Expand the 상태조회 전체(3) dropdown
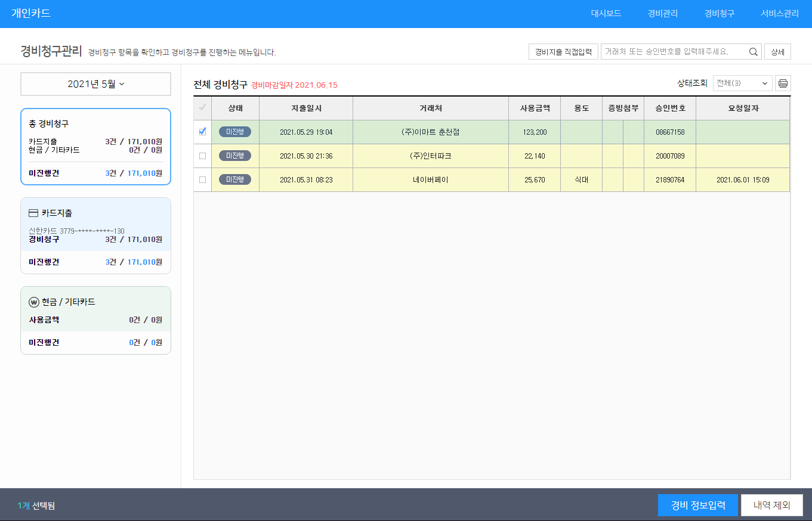 pos(742,83)
